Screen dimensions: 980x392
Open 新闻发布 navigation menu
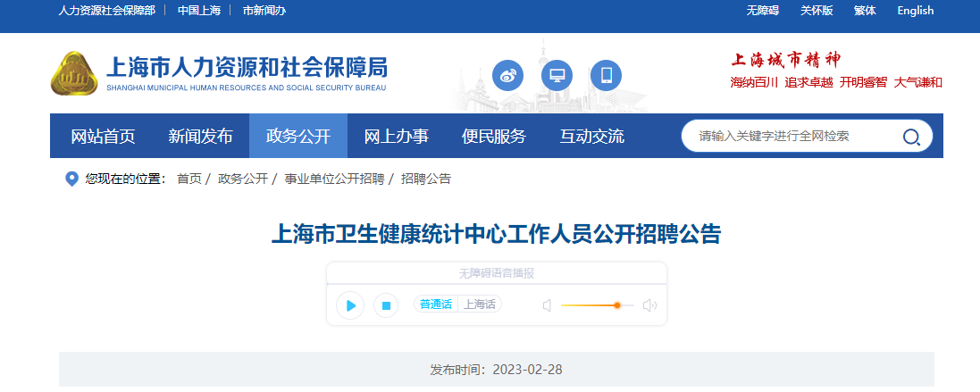click(200, 137)
